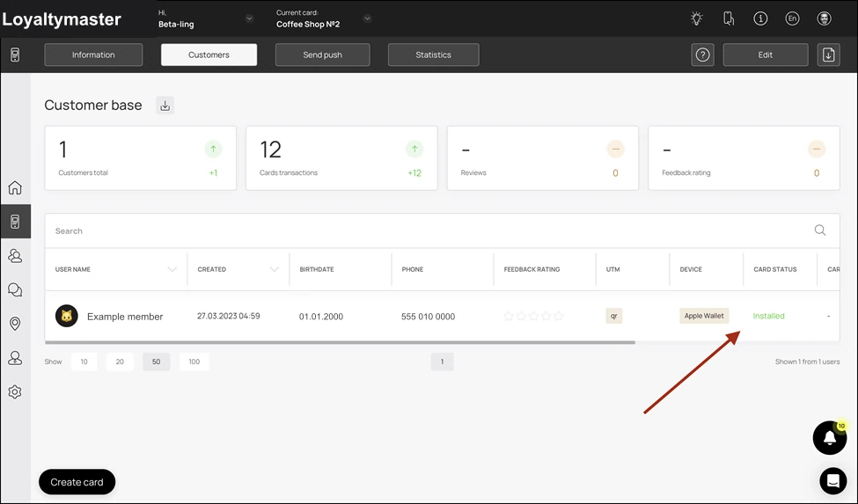Show 50 rows per page
Screen dimensions: 858x504
pyautogui.click(x=157, y=362)
